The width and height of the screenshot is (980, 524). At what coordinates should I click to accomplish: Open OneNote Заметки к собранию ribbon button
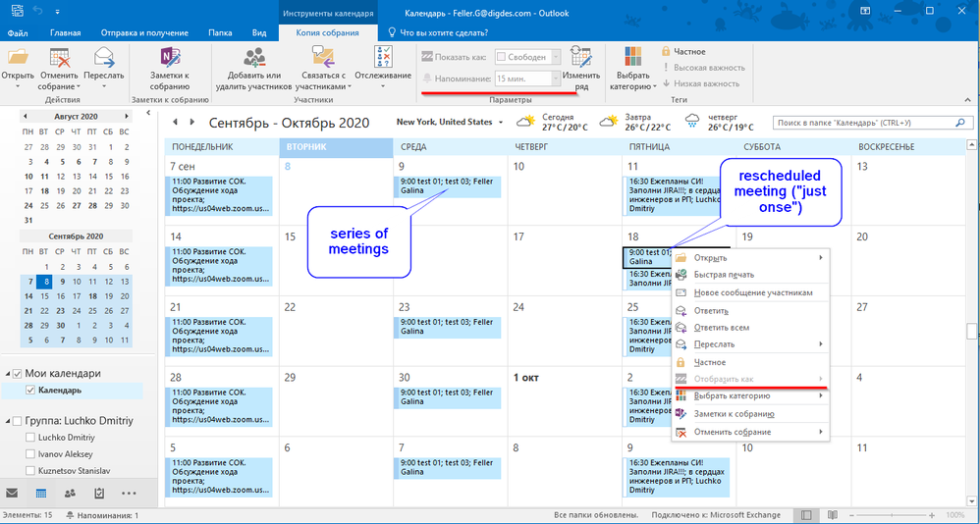[169, 66]
